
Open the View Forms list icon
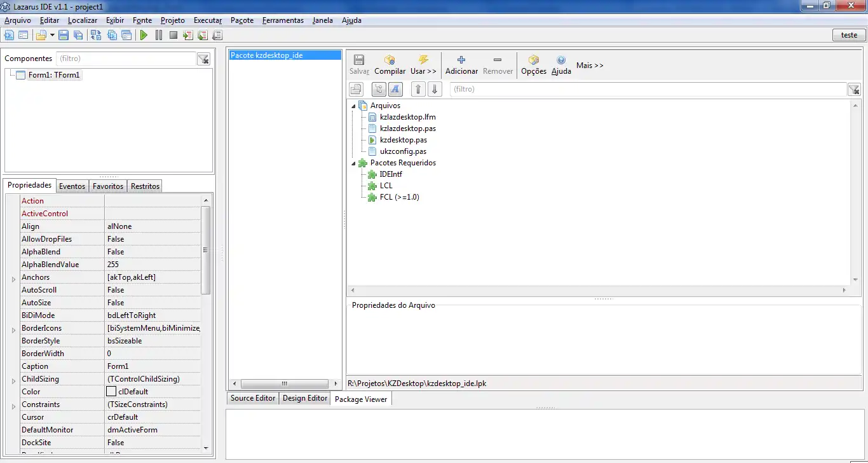click(126, 35)
